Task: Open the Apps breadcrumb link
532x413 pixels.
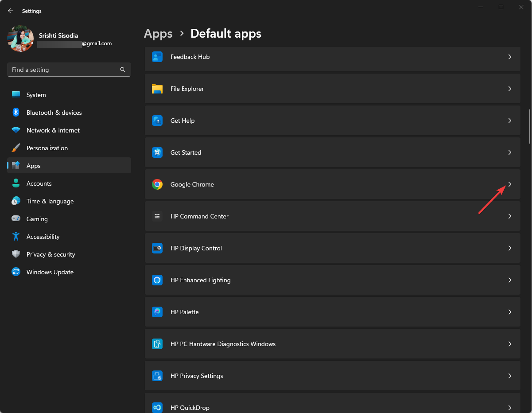Action: click(x=158, y=33)
